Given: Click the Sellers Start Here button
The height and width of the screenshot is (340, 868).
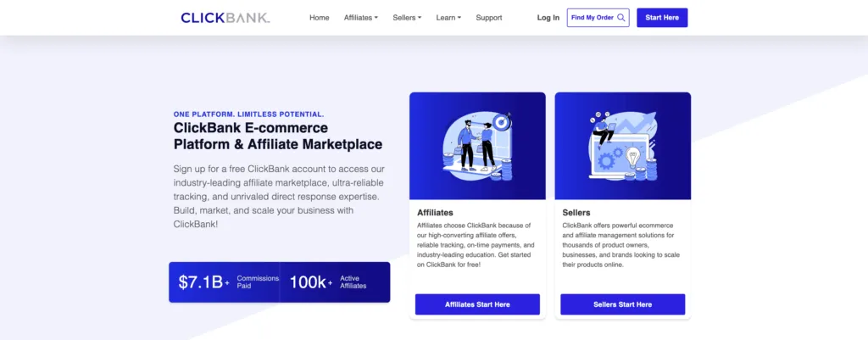Looking at the screenshot, I should [x=622, y=304].
